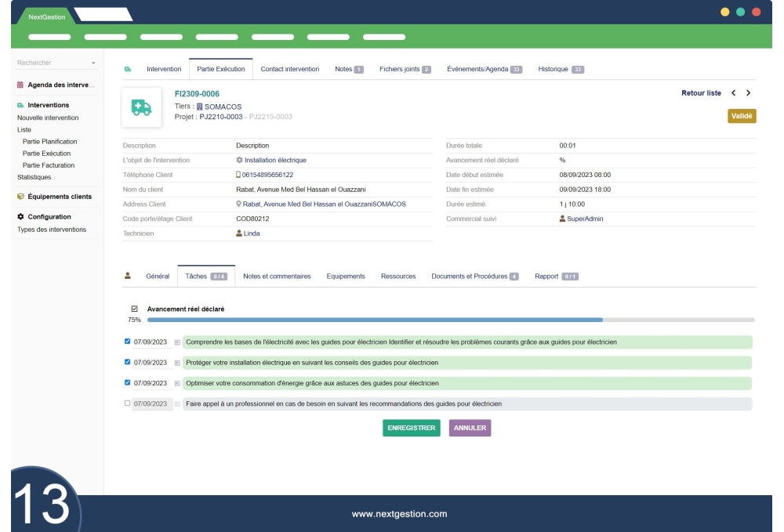
Task: Go to previous record with left arrow
Action: tap(733, 93)
